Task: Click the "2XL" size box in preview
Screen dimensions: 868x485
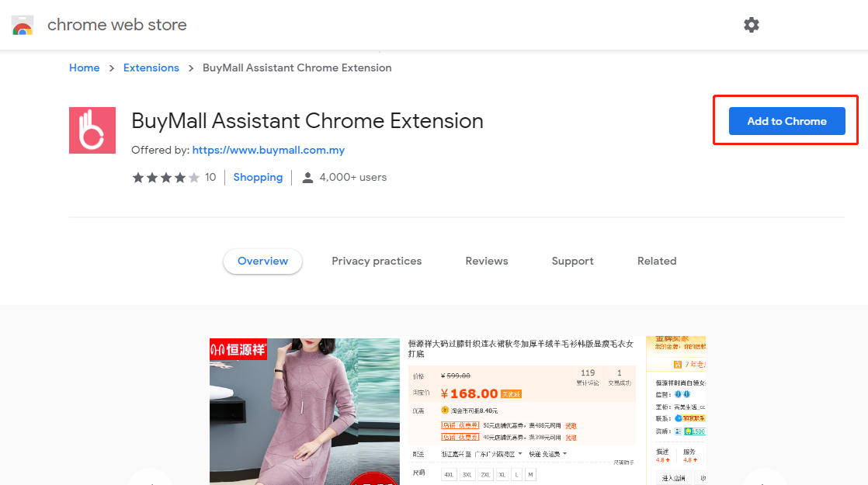Action: click(x=485, y=474)
